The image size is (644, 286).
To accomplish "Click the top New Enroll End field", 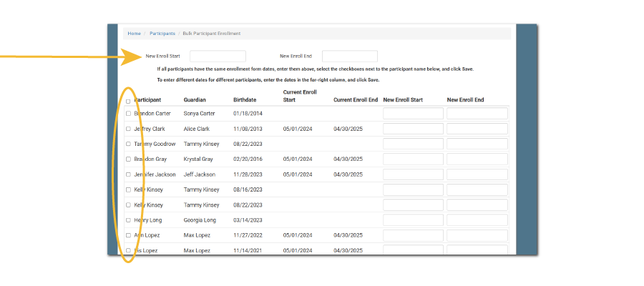I will 349,56.
